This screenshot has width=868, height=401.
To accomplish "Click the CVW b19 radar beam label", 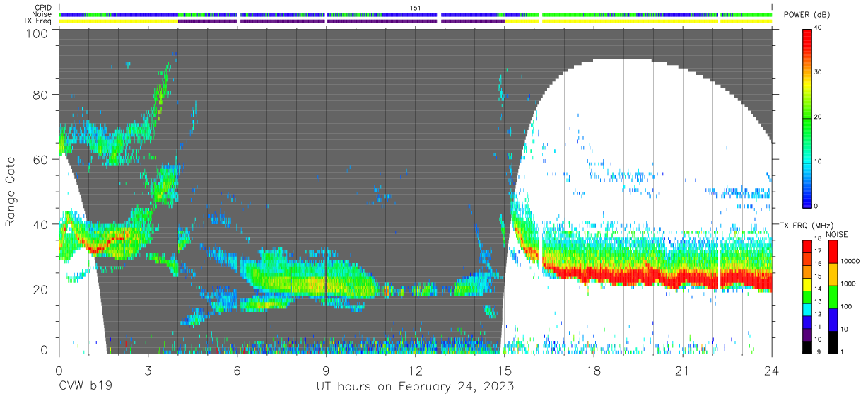I will [85, 387].
